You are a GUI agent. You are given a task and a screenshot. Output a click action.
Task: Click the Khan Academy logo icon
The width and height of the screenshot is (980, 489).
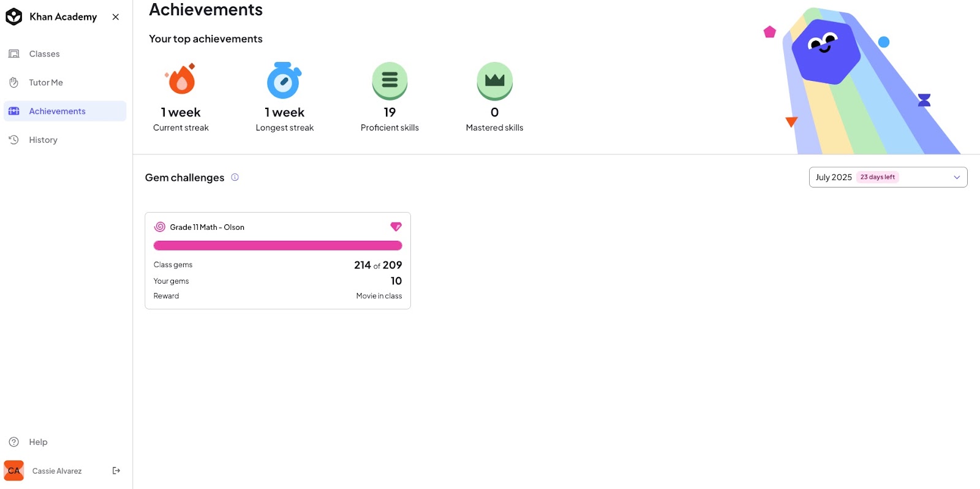coord(14,17)
